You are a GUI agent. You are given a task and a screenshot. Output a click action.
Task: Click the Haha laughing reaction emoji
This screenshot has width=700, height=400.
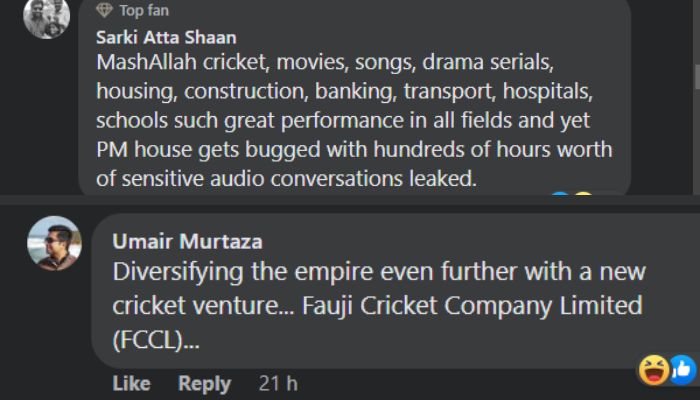pyautogui.click(x=654, y=370)
